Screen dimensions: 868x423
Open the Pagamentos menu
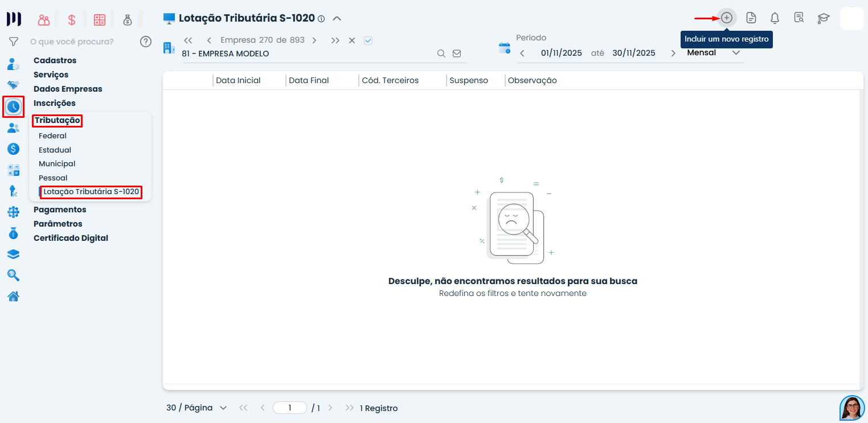60,210
